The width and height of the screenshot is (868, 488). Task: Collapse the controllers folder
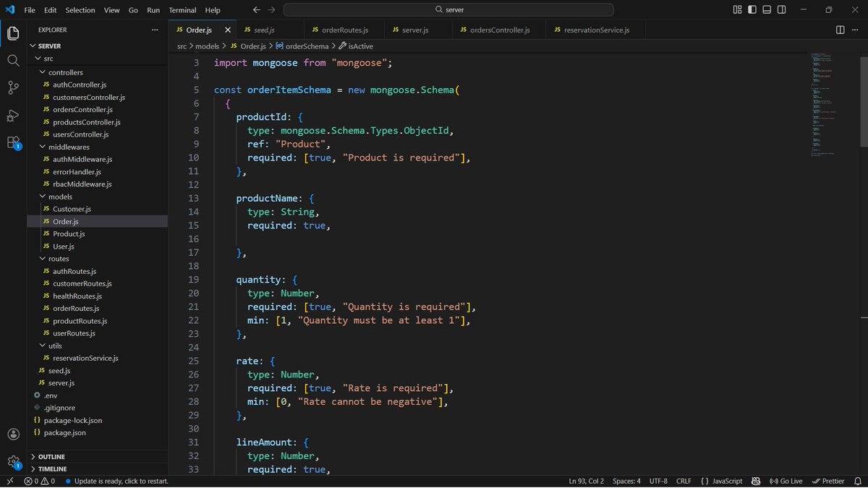coord(97,72)
